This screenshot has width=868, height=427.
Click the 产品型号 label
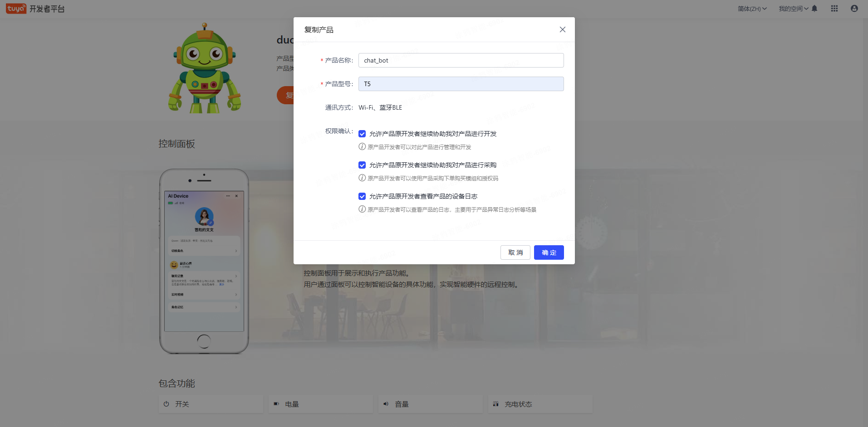[x=339, y=84]
